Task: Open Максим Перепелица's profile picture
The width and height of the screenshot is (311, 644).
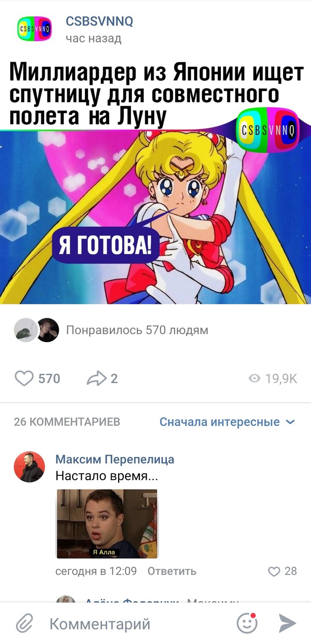Action: 29,467
